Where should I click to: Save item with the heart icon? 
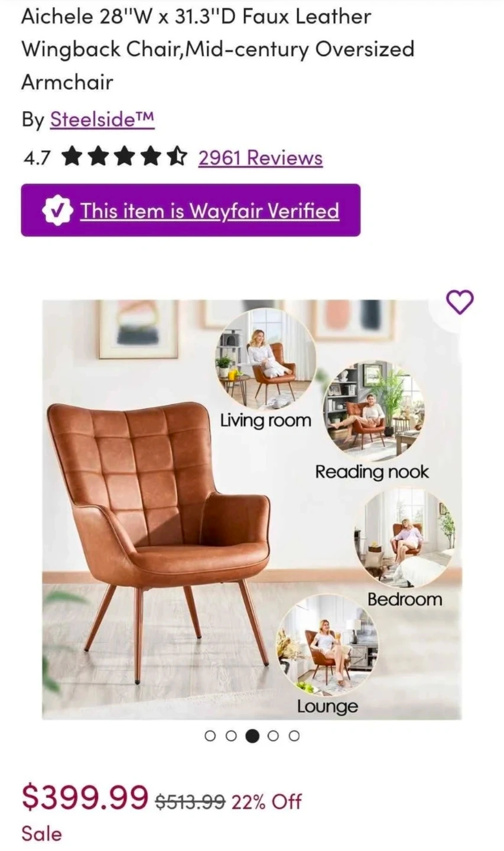459,303
